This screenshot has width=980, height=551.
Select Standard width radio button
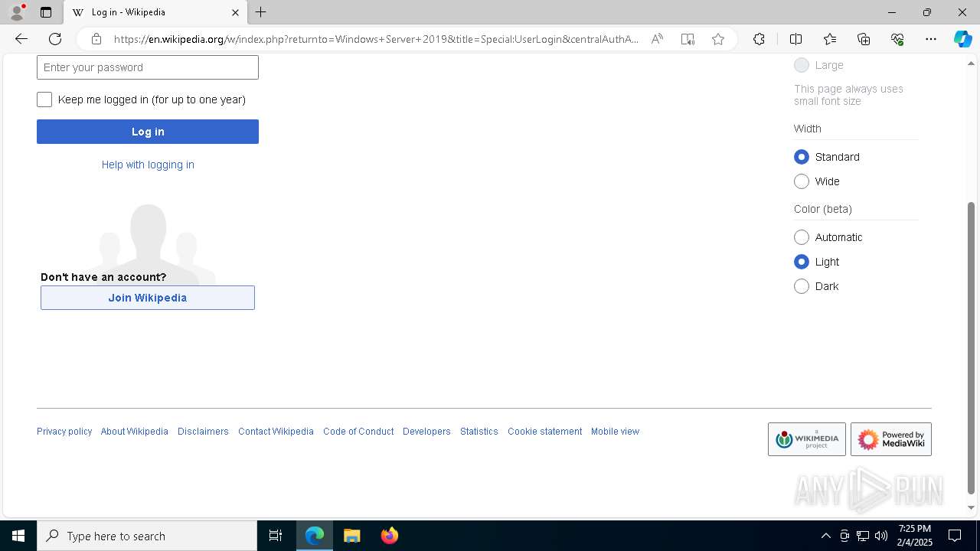802,157
